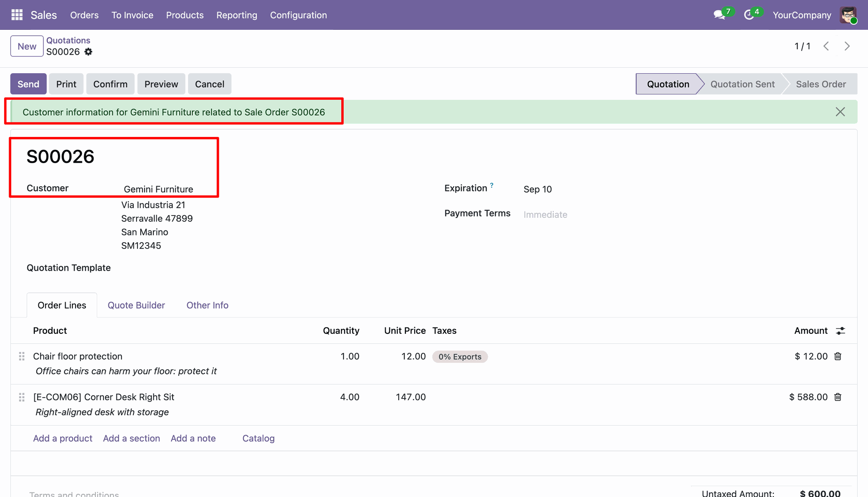The image size is (868, 497).
Task: Delete the Chair floor protection line
Action: point(838,356)
